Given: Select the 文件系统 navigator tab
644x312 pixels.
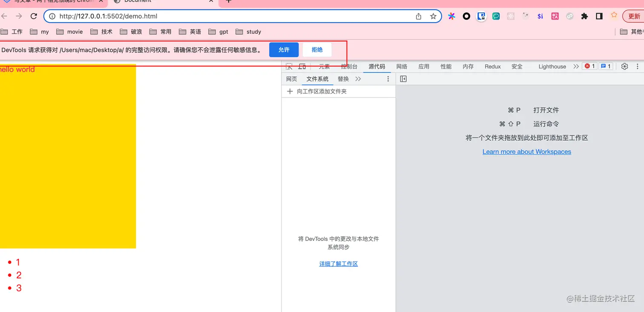Looking at the screenshot, I should 318,79.
